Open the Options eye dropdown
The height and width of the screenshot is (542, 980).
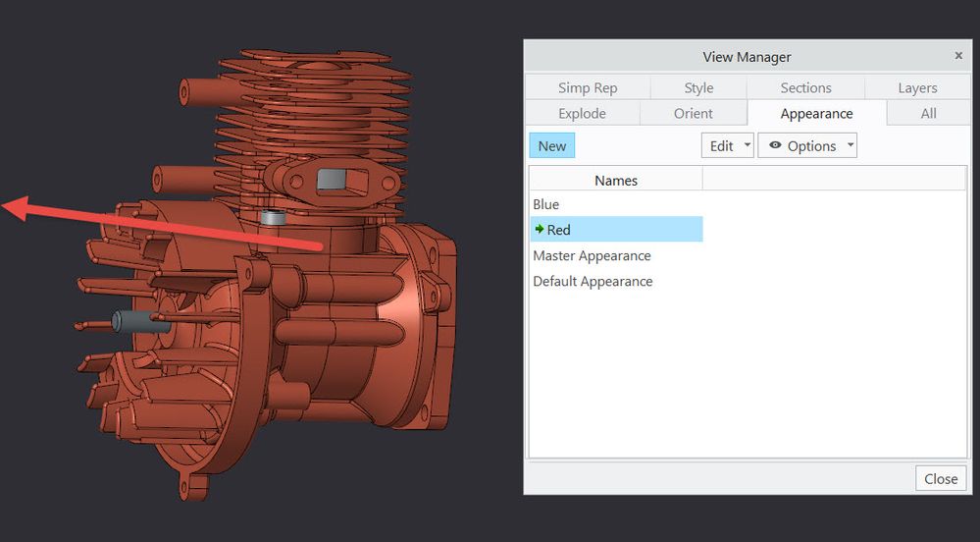tap(806, 145)
